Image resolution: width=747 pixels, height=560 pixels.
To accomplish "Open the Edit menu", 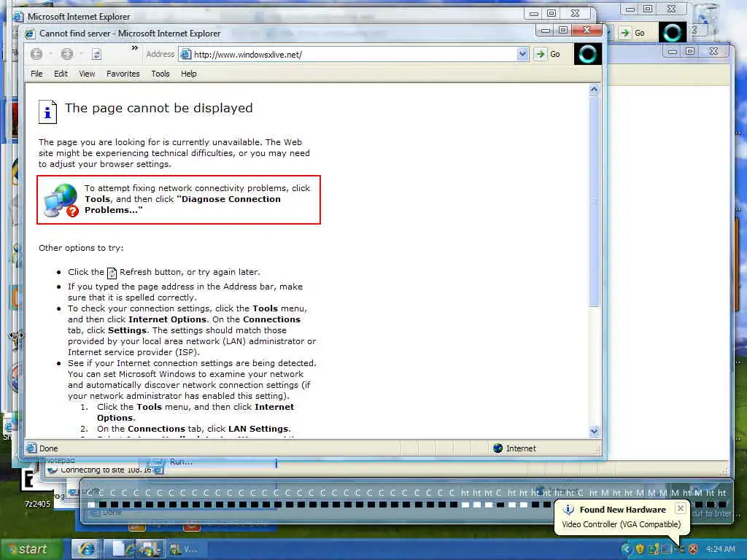I will tap(61, 74).
